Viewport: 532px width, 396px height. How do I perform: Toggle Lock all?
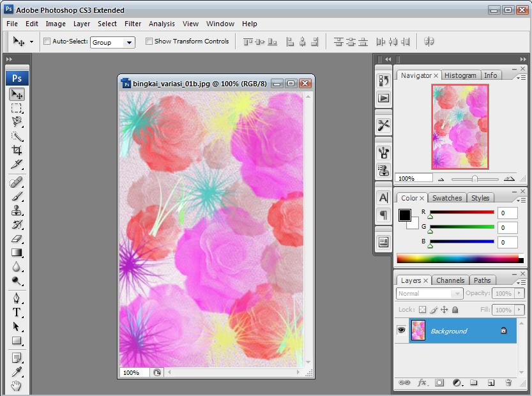pos(455,310)
